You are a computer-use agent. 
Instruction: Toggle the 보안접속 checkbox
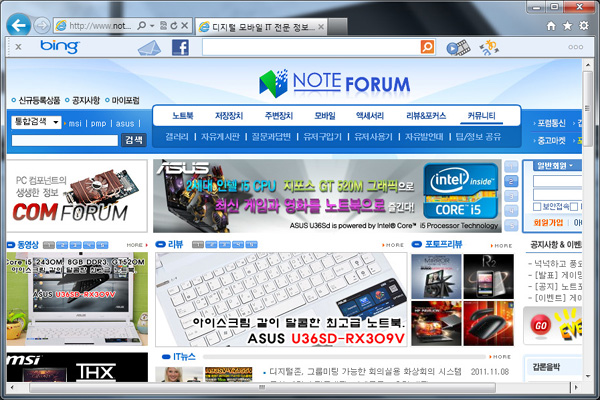[537, 207]
